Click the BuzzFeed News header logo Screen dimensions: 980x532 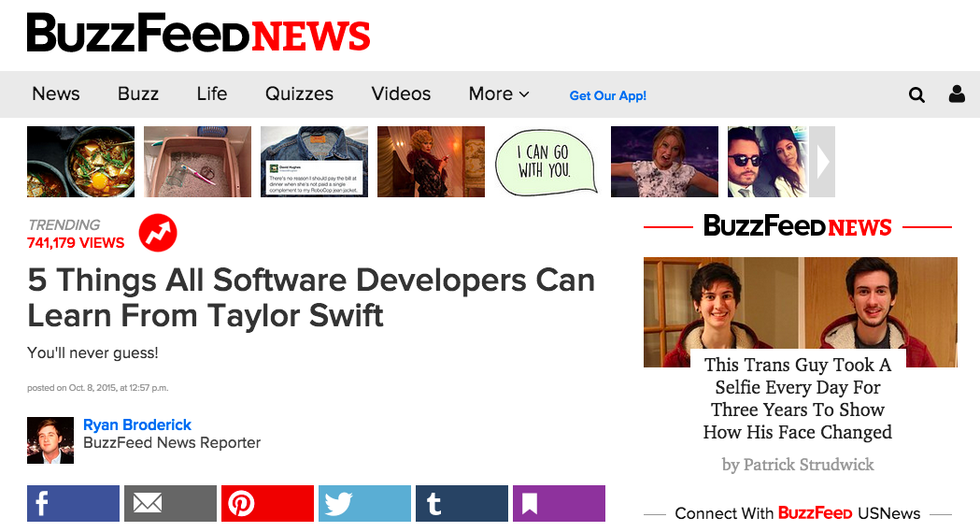pyautogui.click(x=199, y=33)
